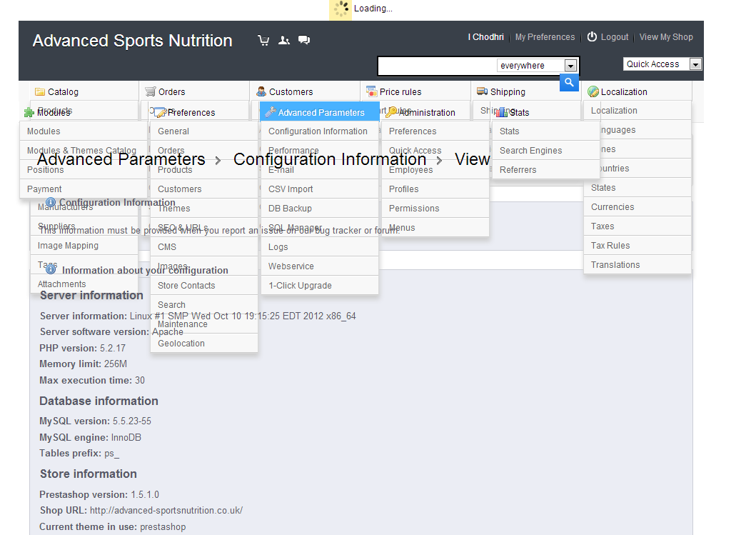Viewport: 756px width, 535px height.
Task: Click the shopping cart icon in header
Action: pos(263,40)
